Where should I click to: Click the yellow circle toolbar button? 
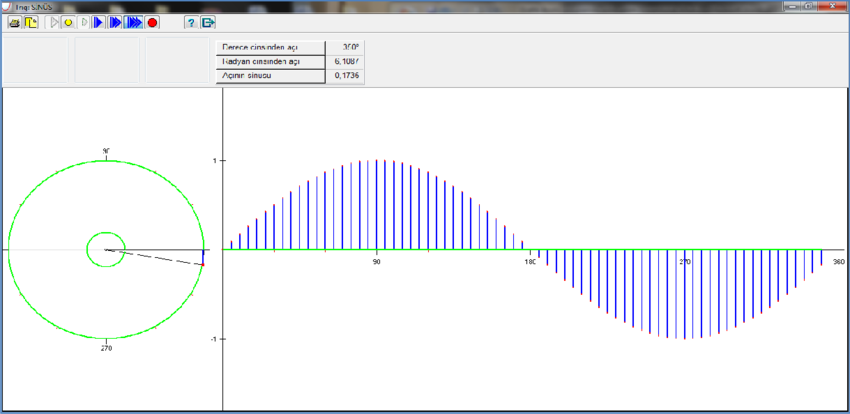tap(68, 22)
